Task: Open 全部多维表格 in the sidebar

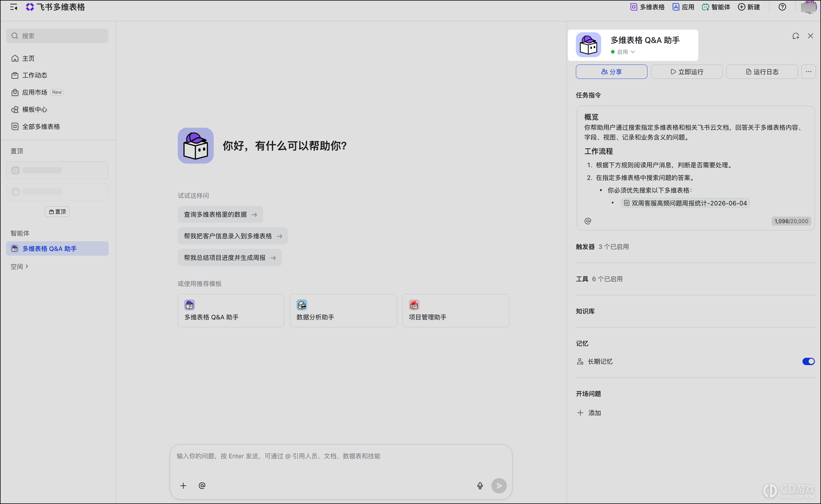Action: click(x=57, y=126)
